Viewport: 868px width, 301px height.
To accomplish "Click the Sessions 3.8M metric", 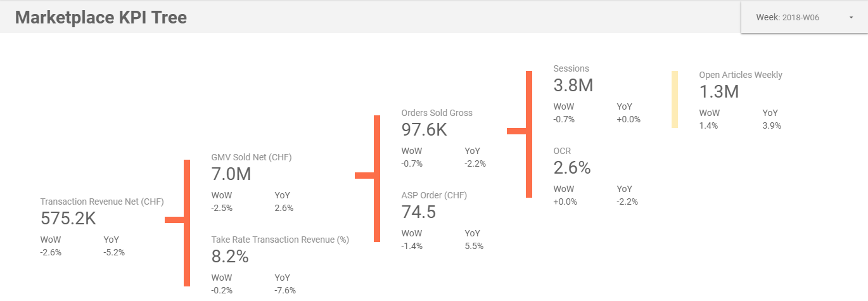I will coord(573,85).
